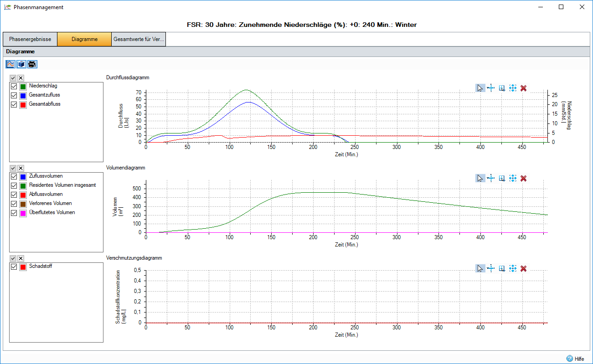Click the Schadstoffkonzentration [mg/L] axis label
This screenshot has width=593, height=364.
point(120,297)
